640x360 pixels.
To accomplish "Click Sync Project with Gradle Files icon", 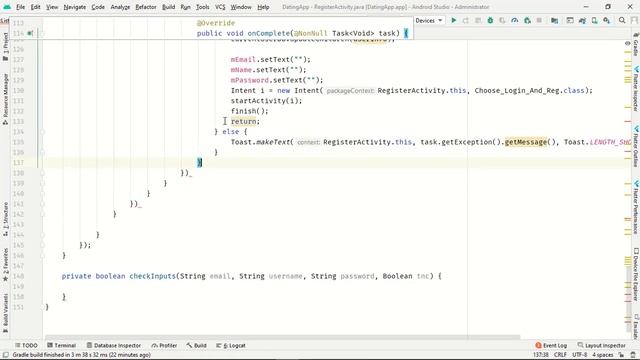I will point(582,20).
